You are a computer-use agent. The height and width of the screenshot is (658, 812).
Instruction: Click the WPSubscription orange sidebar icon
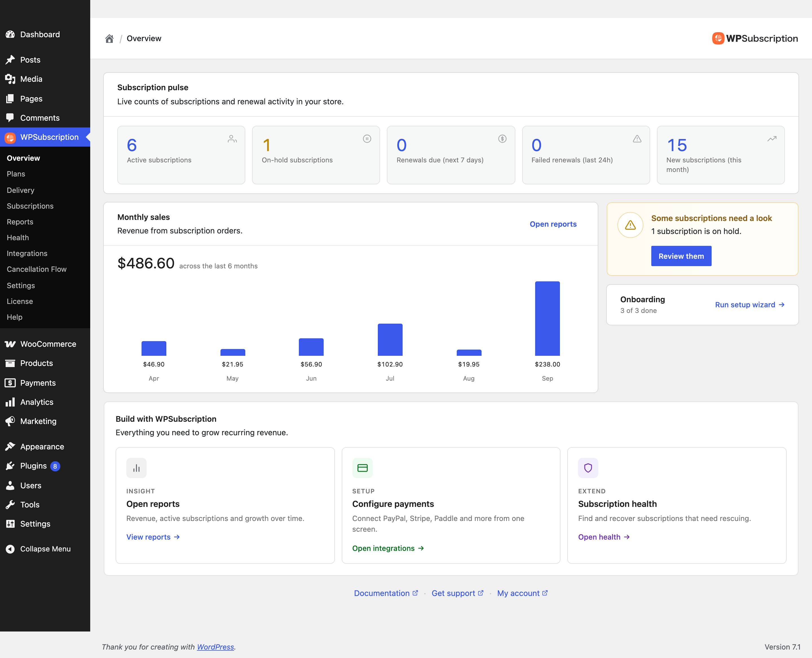coord(10,137)
